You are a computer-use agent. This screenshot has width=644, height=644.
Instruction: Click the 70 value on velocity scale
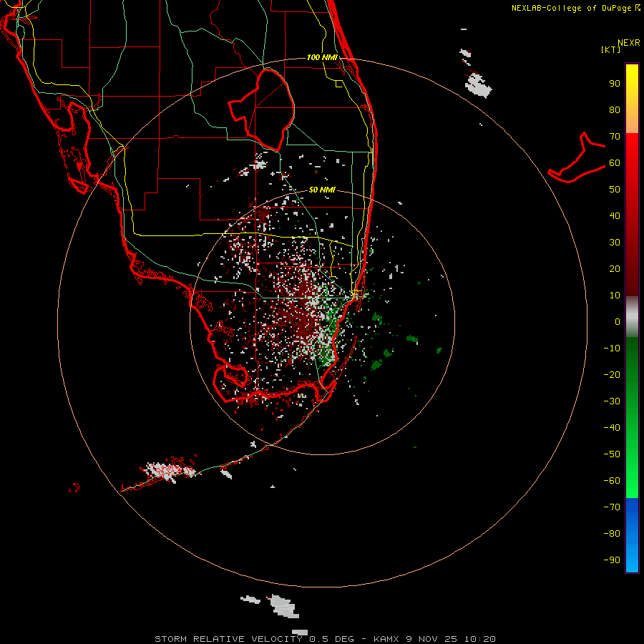coord(615,137)
